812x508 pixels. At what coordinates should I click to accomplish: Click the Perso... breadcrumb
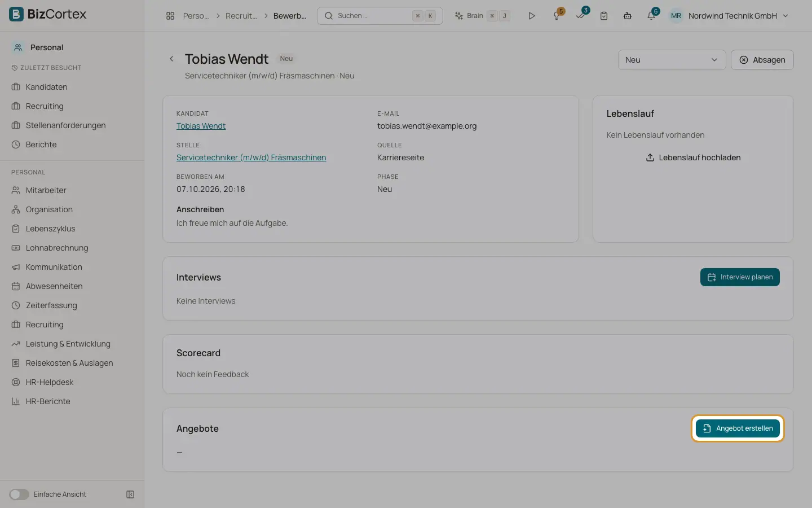click(x=196, y=16)
